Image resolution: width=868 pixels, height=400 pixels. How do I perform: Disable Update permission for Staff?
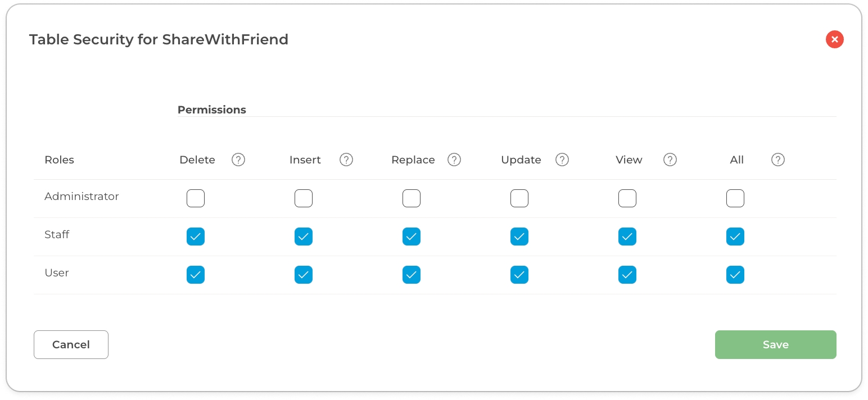(519, 237)
